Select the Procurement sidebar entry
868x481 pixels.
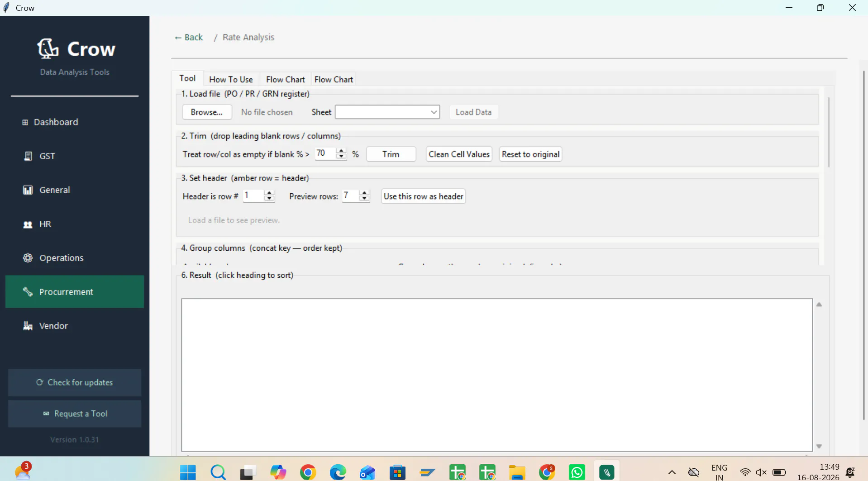[75, 292]
